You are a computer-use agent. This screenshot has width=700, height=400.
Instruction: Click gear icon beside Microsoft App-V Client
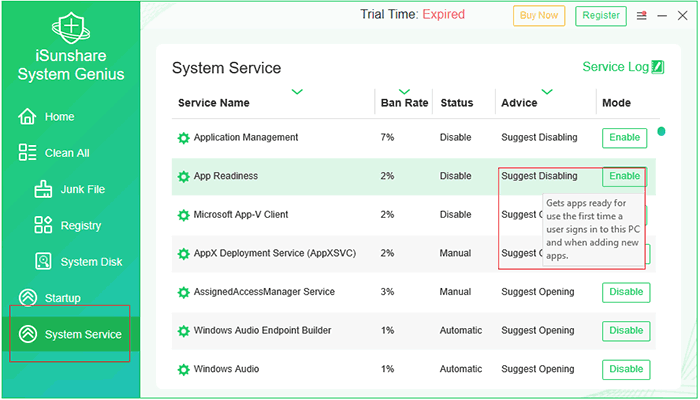183,215
